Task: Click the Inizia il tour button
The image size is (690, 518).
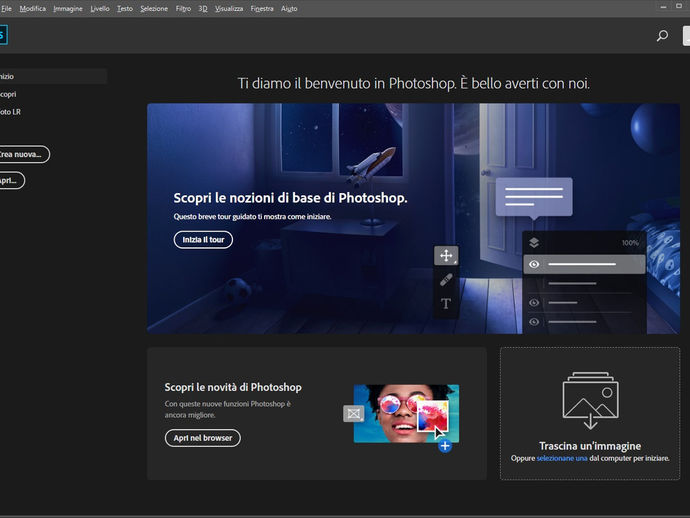Action: pos(203,240)
